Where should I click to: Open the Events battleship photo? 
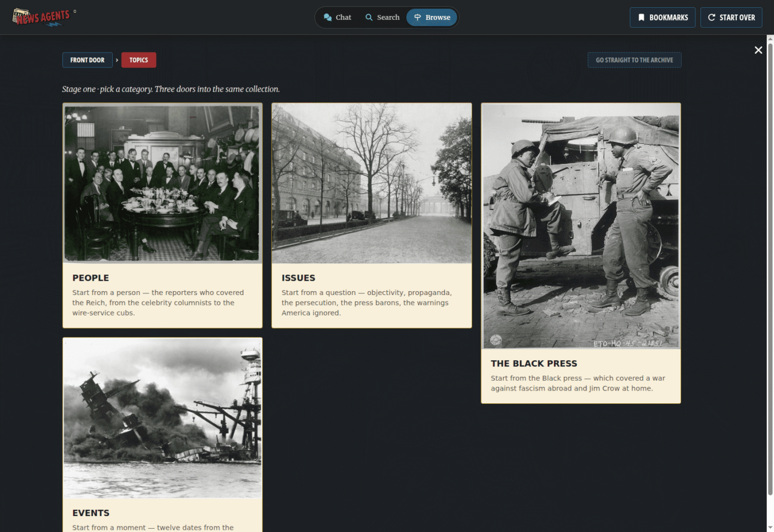click(x=162, y=418)
